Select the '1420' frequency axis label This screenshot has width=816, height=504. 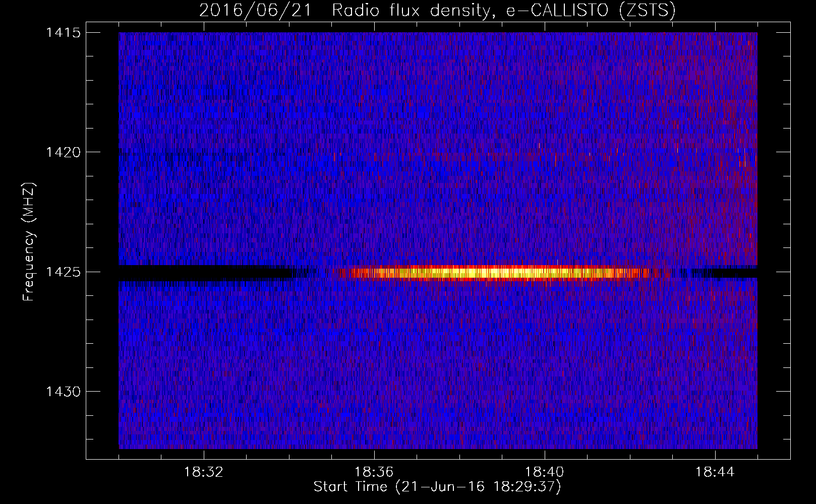pos(63,152)
